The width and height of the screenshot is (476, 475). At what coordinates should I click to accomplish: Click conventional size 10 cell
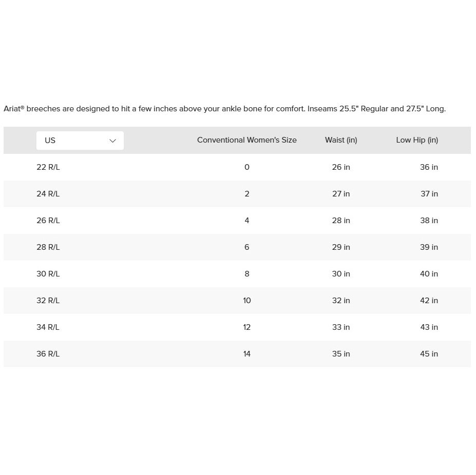pos(247,301)
